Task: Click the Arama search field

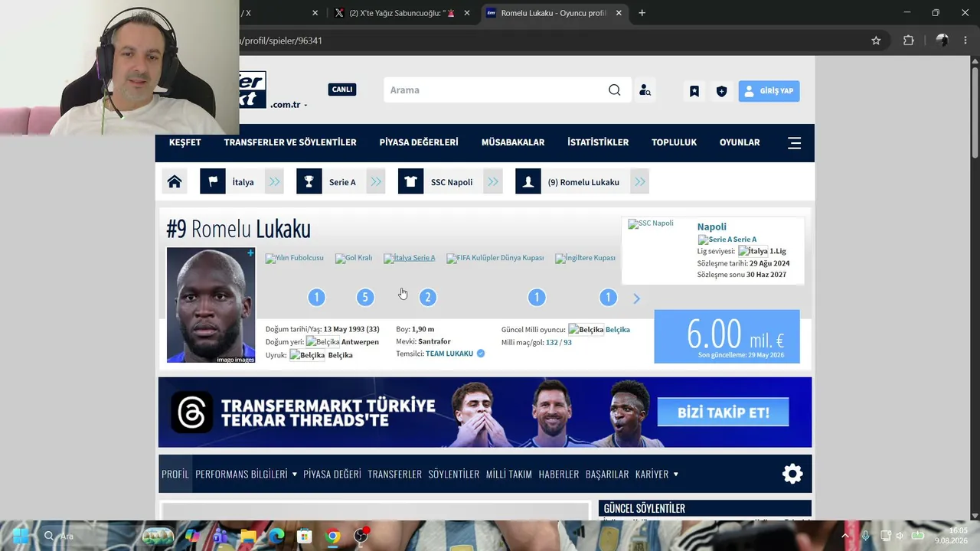Action: (496, 90)
